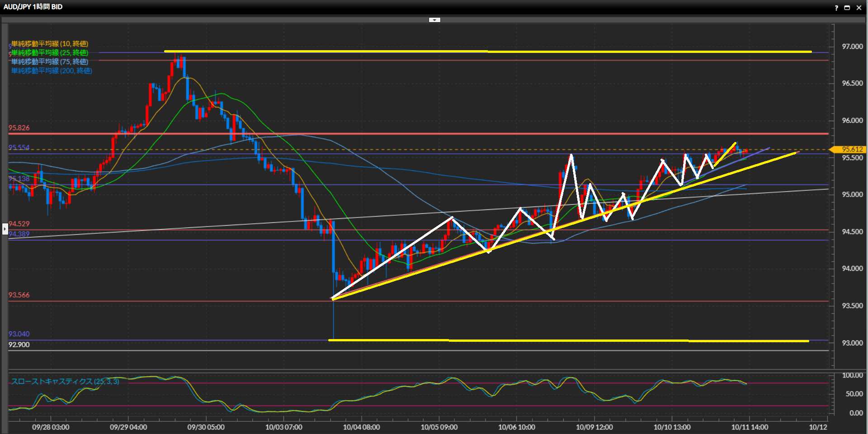
Task: Click the 95.826 resistance line label
Action: click(x=19, y=128)
